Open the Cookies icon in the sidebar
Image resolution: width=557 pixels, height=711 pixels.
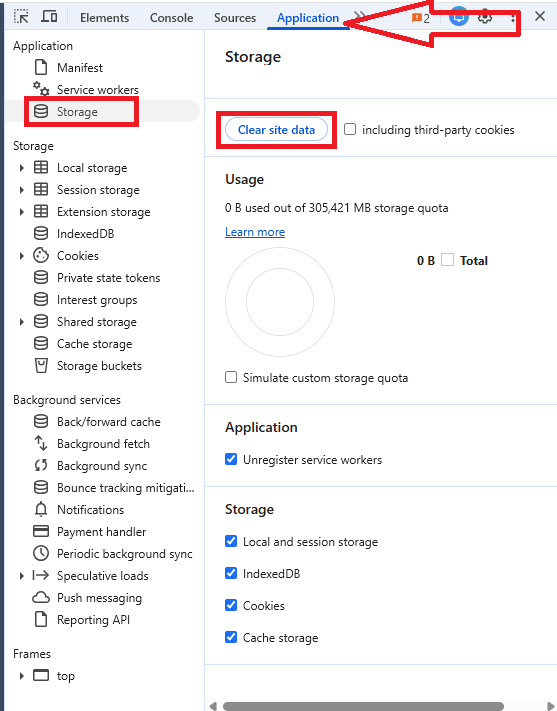(41, 256)
